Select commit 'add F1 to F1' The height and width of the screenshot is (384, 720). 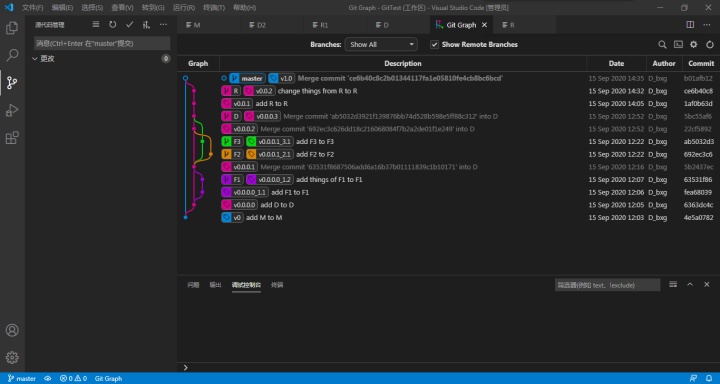(290, 192)
